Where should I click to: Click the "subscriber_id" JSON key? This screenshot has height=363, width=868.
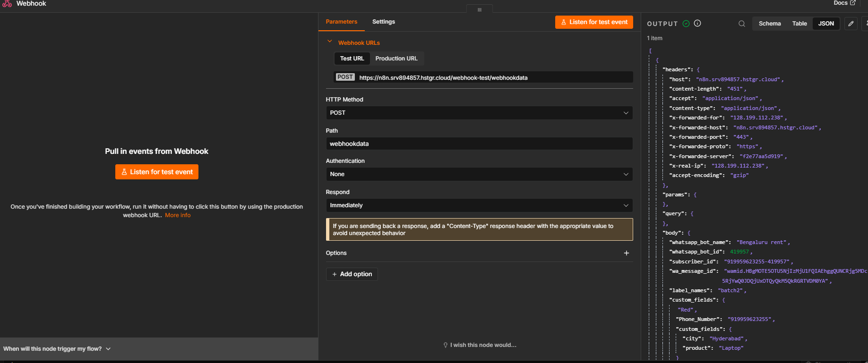(692, 262)
